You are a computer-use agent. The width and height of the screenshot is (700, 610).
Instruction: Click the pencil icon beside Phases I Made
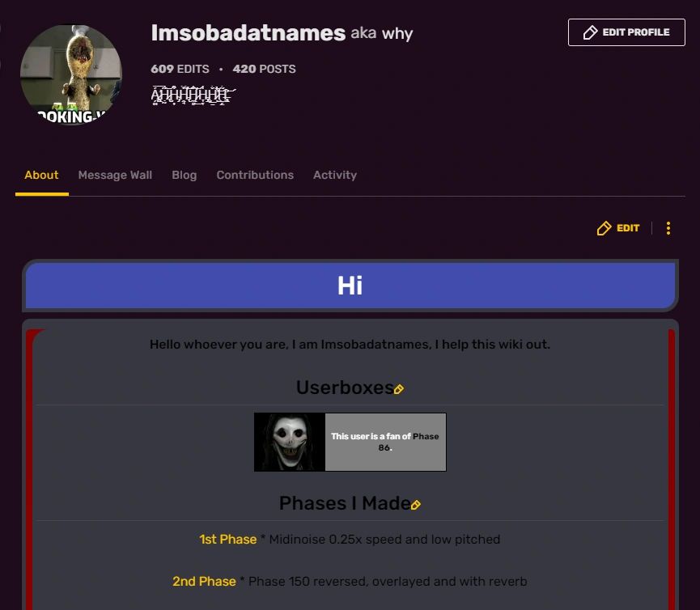416,505
